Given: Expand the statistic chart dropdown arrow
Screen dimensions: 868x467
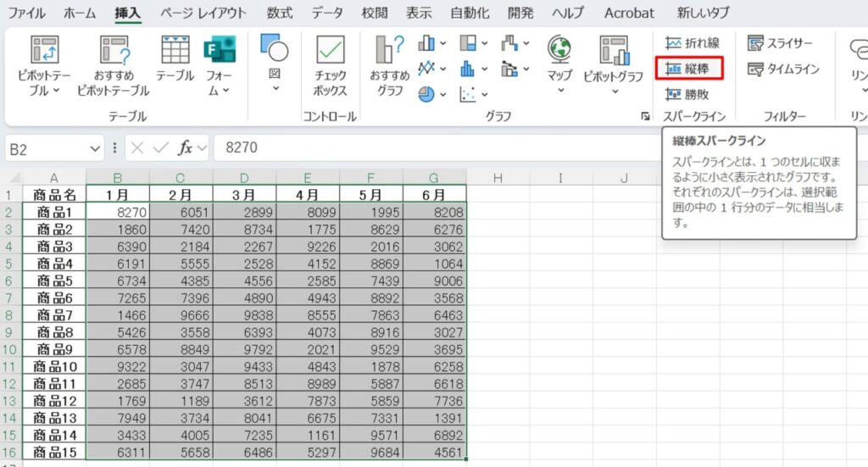Looking at the screenshot, I should click(x=484, y=69).
